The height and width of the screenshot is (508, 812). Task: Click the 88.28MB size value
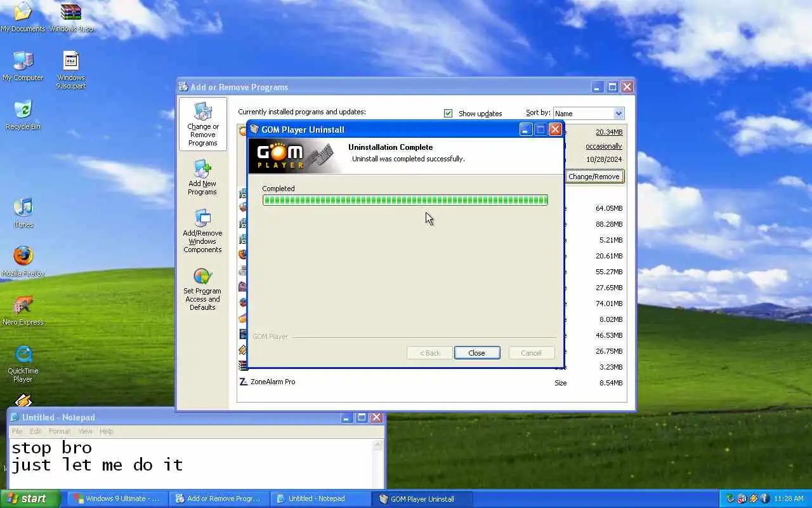point(609,224)
